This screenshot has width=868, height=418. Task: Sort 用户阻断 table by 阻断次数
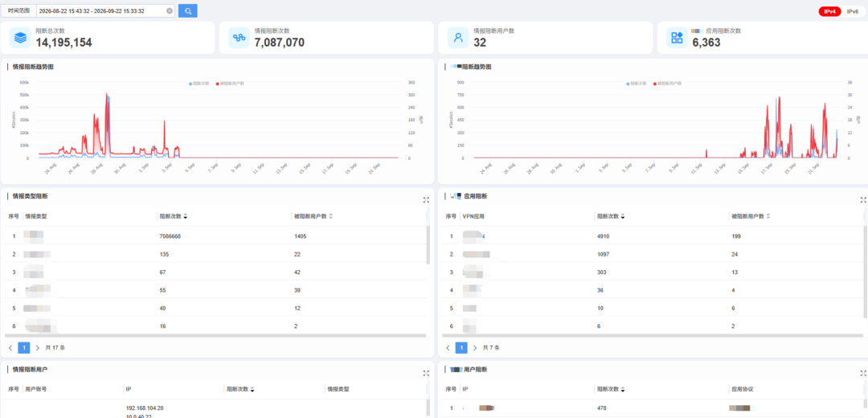pos(622,389)
